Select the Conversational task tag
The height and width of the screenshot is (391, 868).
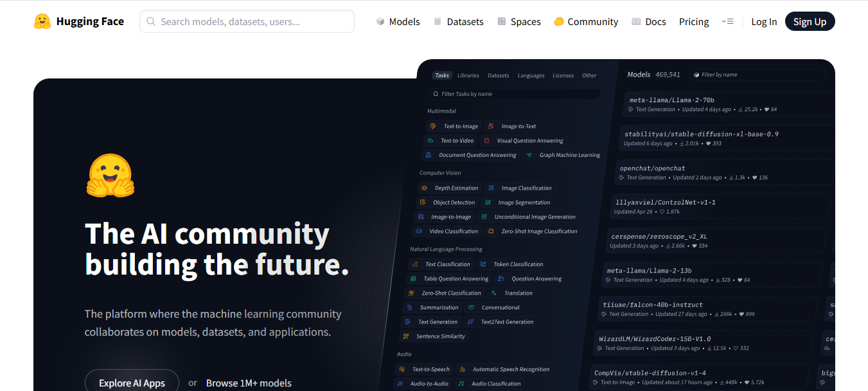click(x=493, y=307)
